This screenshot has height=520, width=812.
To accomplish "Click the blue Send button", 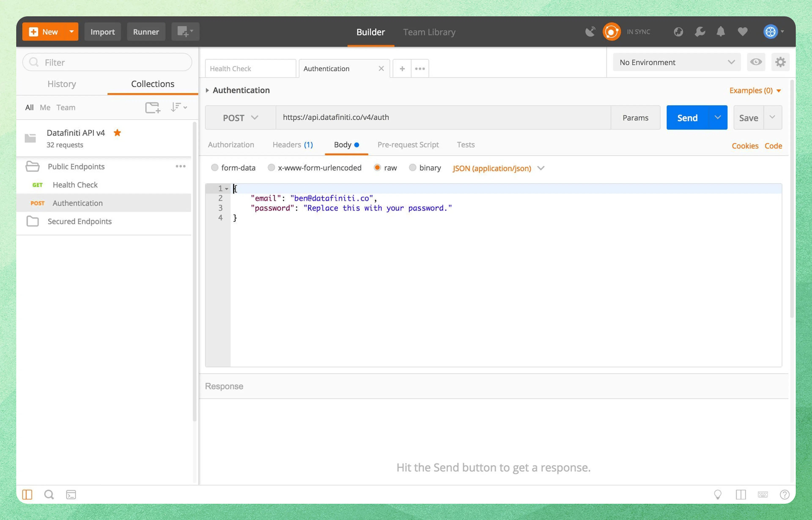I will (687, 118).
